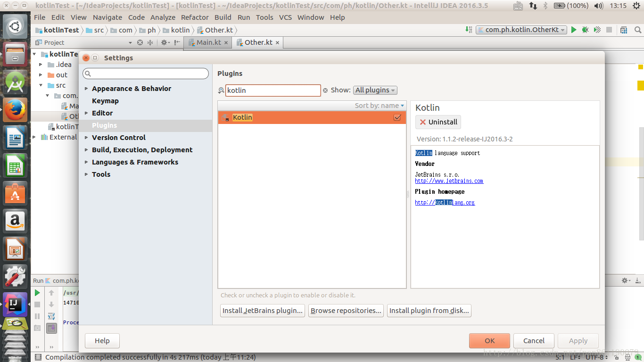The height and width of the screenshot is (362, 644).
Task: Click the Stop square in the Run panel
Action: click(x=37, y=304)
